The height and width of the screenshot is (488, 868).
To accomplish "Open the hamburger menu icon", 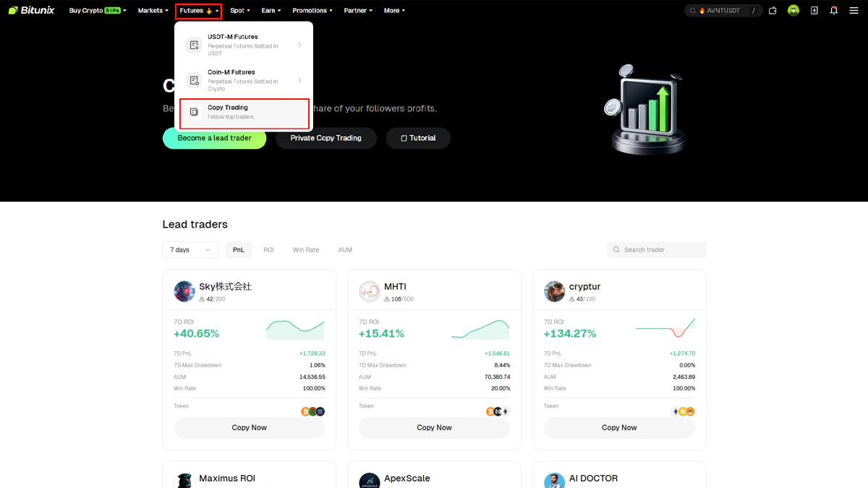I will click(854, 11).
